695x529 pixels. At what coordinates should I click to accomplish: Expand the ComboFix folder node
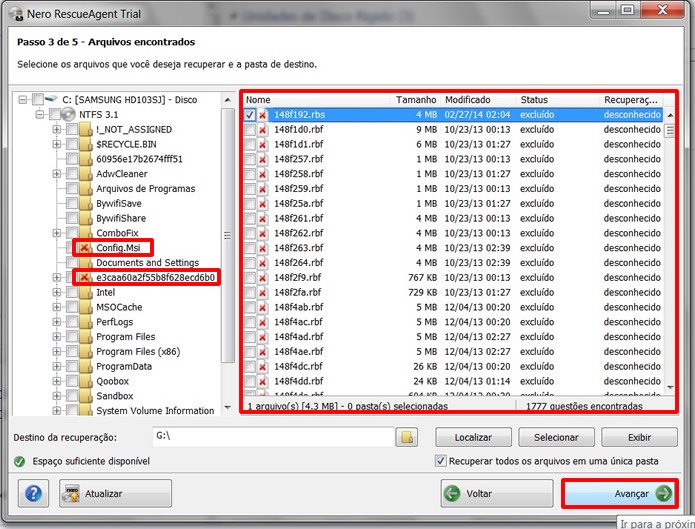[57, 233]
